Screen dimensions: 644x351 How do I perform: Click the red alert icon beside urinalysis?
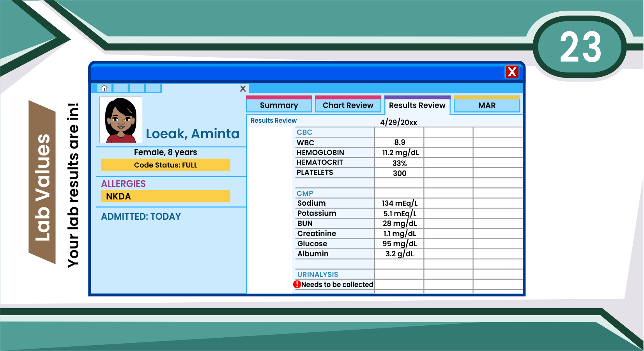297,284
